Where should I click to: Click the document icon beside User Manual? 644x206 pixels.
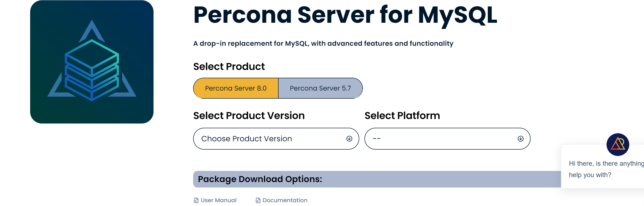tap(196, 200)
